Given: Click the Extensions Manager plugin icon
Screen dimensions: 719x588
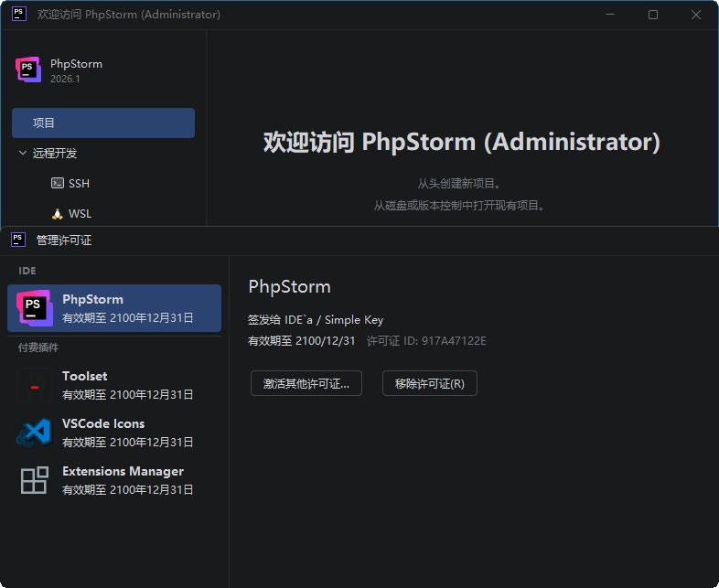Looking at the screenshot, I should [x=35, y=480].
